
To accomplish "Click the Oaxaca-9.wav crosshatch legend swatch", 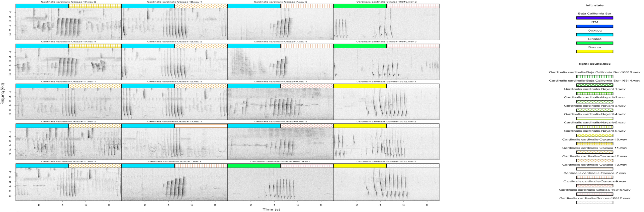I will pos(594,186).
